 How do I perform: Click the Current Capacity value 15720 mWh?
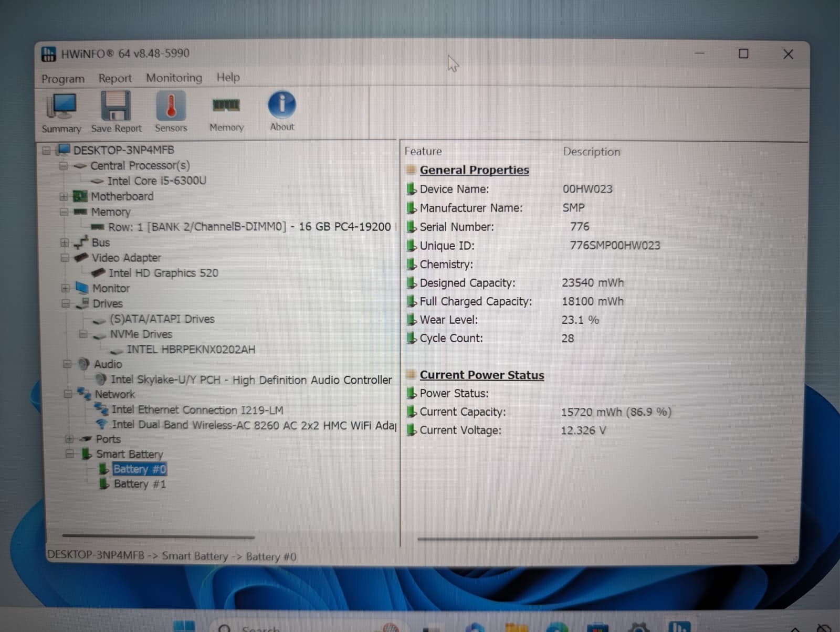(x=616, y=412)
